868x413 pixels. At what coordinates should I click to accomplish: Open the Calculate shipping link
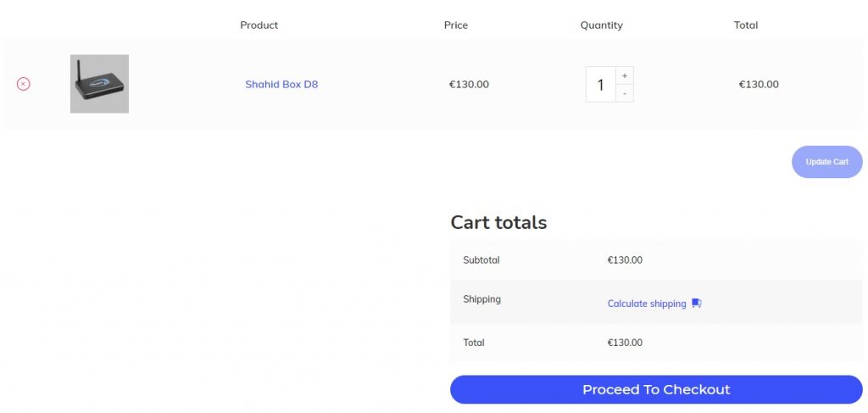pyautogui.click(x=647, y=304)
